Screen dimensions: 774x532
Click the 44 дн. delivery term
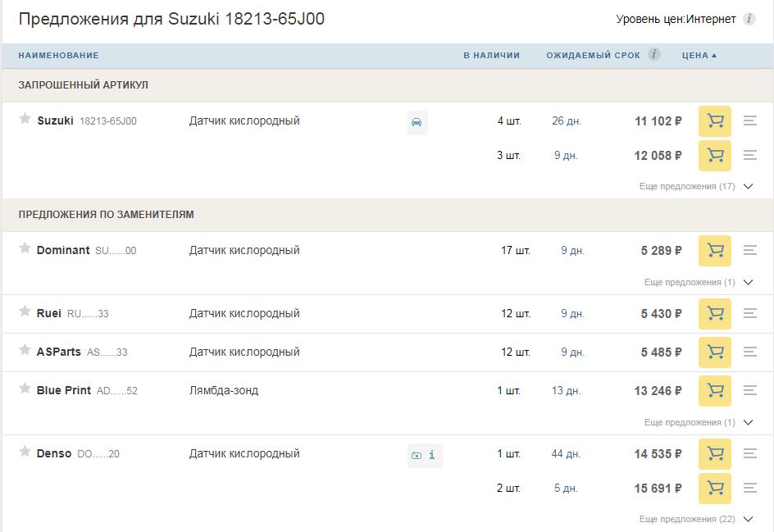coord(567,453)
